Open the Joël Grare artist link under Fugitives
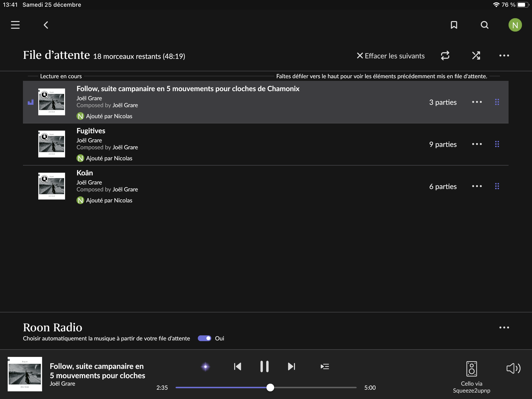The height and width of the screenshot is (399, 532). [89, 140]
